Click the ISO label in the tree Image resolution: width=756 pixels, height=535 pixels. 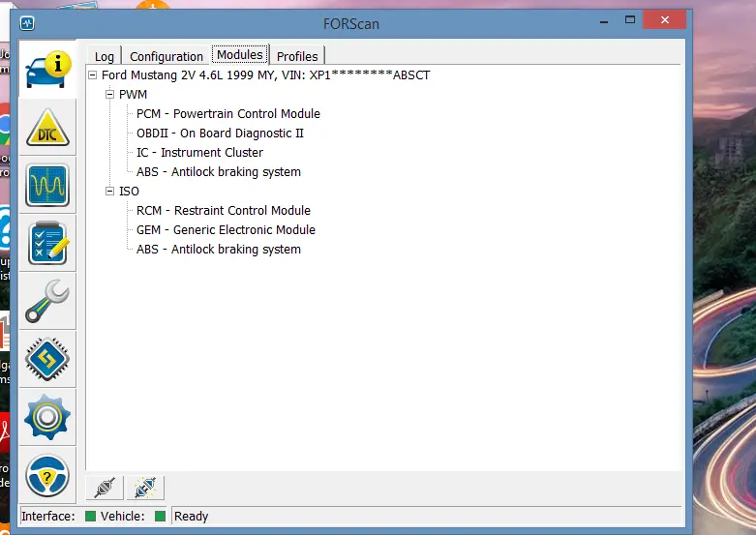[x=129, y=192]
